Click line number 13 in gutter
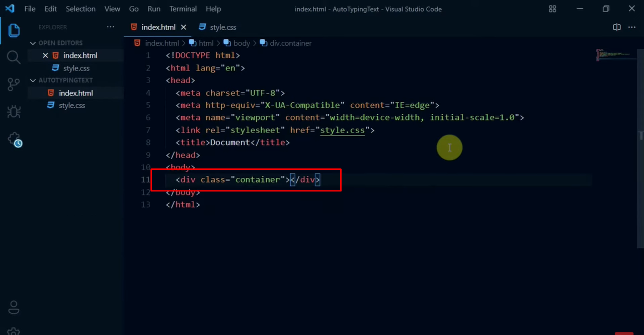644x335 pixels. 145,205
